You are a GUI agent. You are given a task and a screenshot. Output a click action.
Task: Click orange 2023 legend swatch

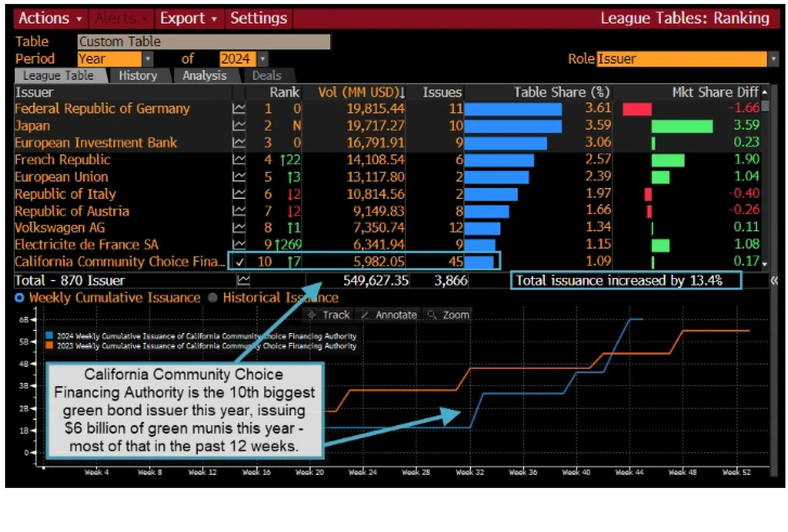point(49,345)
